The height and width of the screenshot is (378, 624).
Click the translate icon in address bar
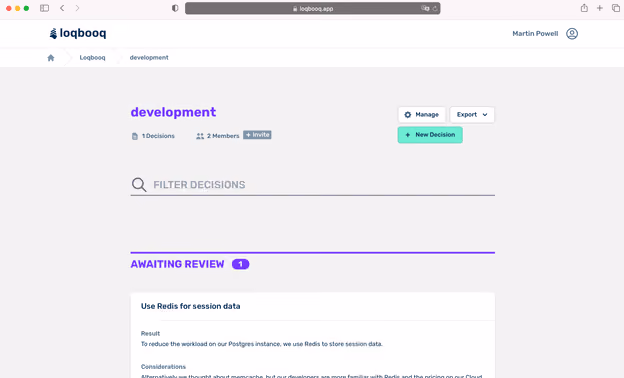[425, 8]
